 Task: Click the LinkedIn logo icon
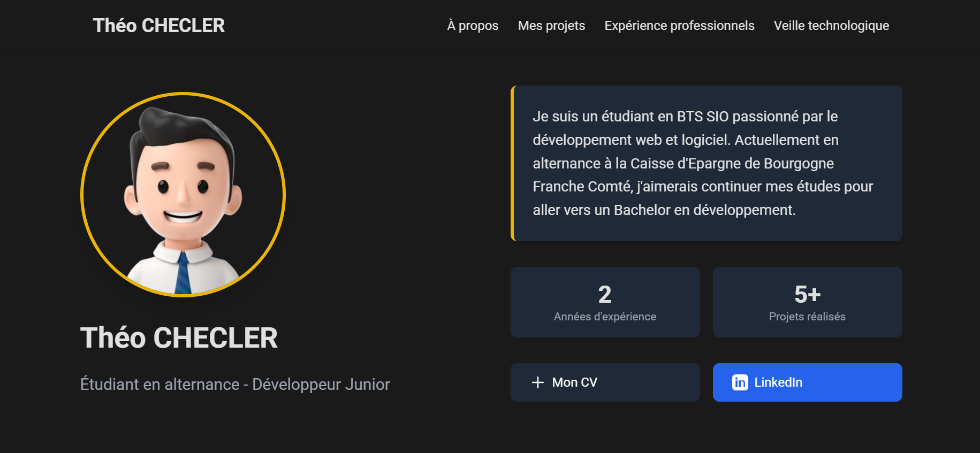(740, 382)
